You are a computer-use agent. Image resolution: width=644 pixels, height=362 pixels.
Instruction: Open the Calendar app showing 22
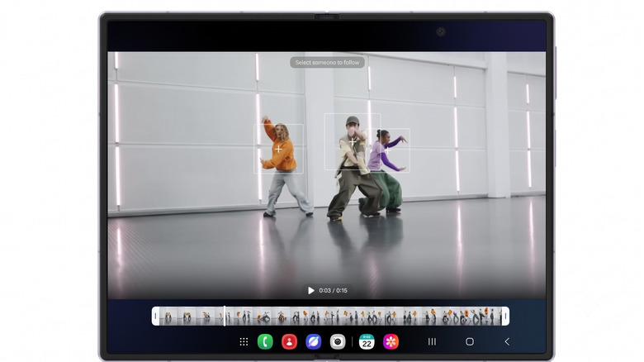367,342
